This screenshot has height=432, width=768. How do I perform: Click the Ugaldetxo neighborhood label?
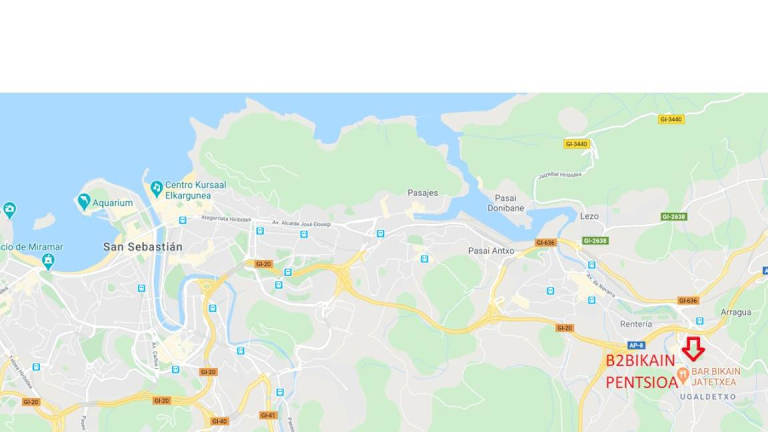[x=708, y=397]
